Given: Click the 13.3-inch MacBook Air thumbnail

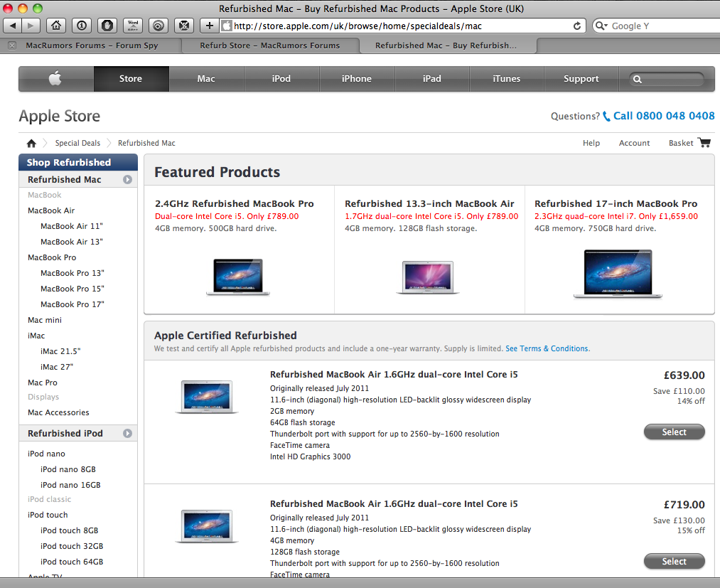Looking at the screenshot, I should pyautogui.click(x=428, y=277).
